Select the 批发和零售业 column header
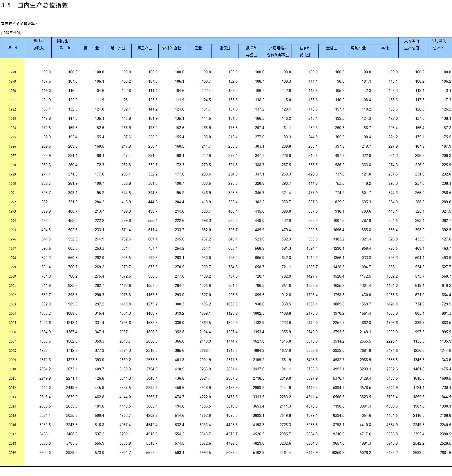Image resolution: width=452 pixels, height=476 pixels. point(252,51)
